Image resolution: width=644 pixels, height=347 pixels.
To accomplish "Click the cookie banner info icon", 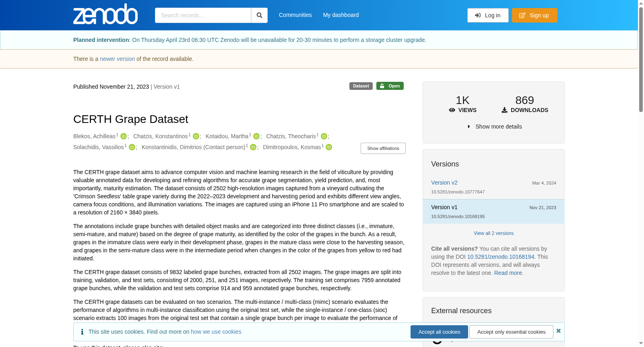I will 82,332.
